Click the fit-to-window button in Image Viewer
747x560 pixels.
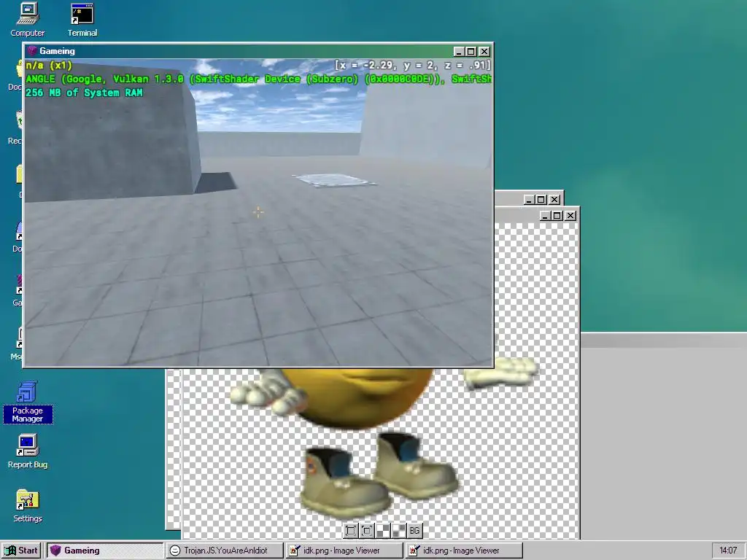pos(351,531)
